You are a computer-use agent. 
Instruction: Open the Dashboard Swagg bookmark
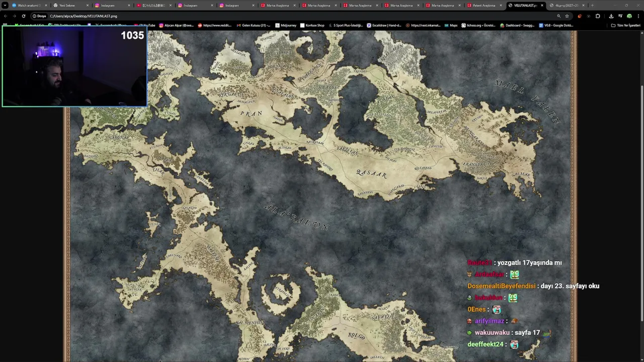(x=517, y=25)
